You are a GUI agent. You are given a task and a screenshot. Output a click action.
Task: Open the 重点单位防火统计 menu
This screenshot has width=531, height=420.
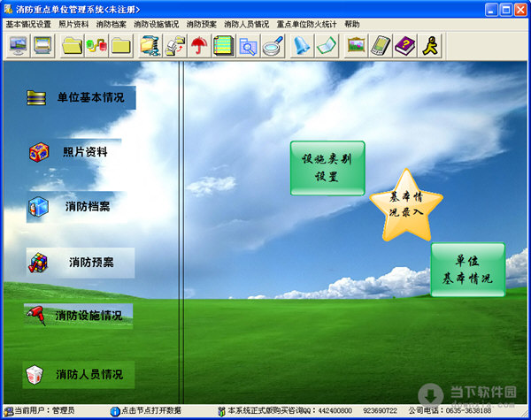(306, 25)
